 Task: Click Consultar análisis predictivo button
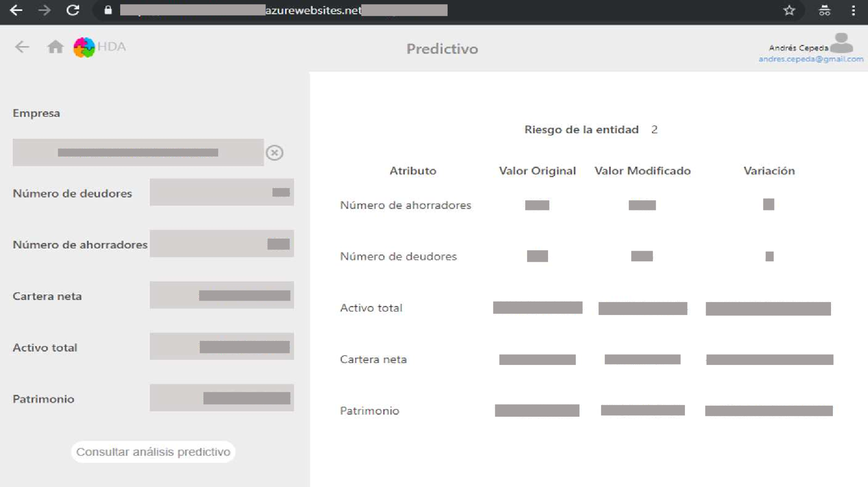[x=153, y=452]
